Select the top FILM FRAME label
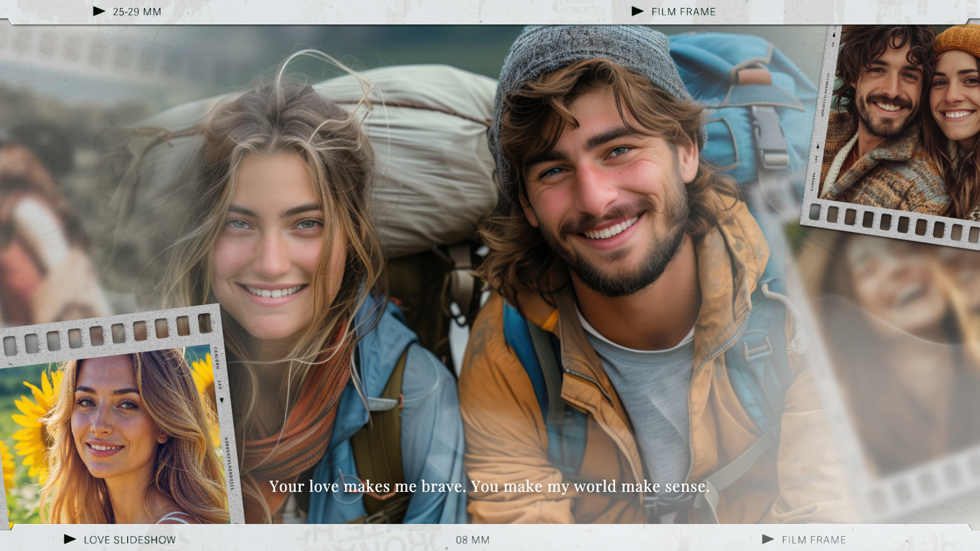Screen dimensions: 980x551 tap(683, 12)
